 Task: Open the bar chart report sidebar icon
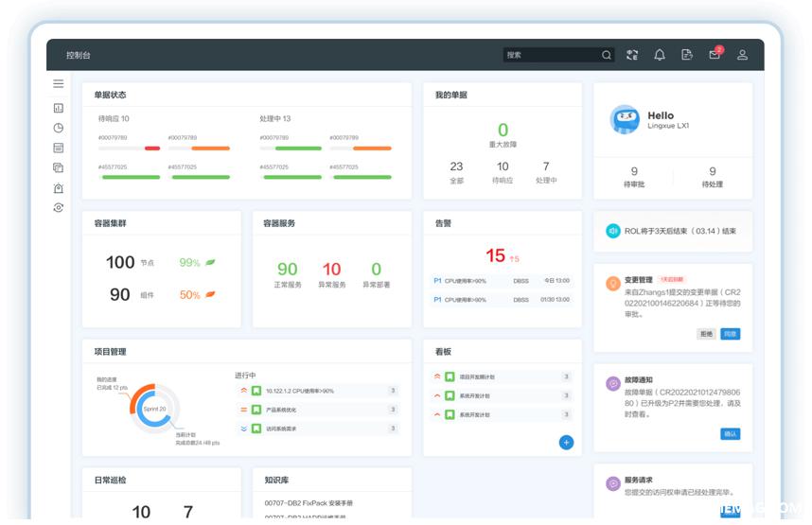(59, 108)
